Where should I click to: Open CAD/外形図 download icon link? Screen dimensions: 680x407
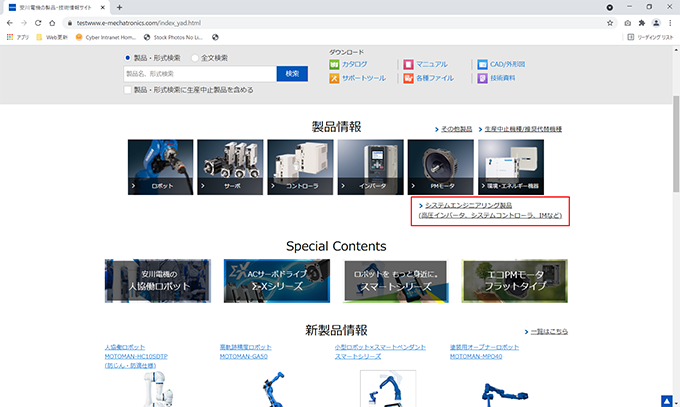coord(501,64)
